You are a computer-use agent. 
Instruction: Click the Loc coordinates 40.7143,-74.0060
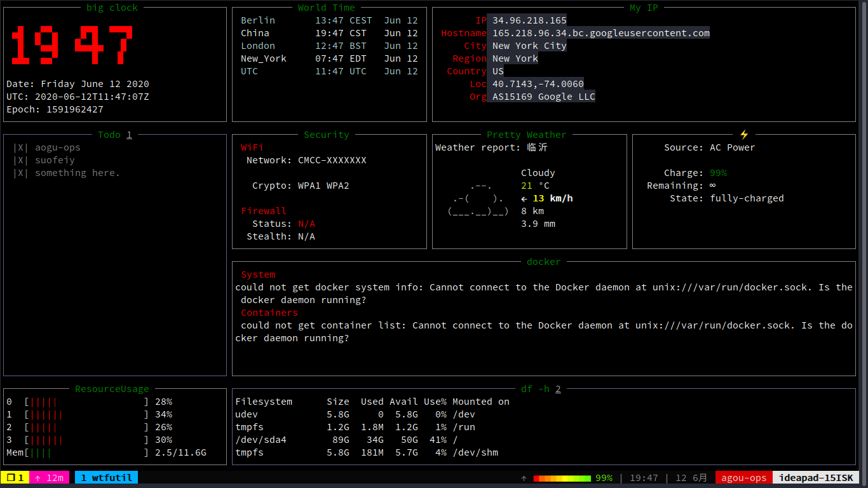tap(538, 84)
